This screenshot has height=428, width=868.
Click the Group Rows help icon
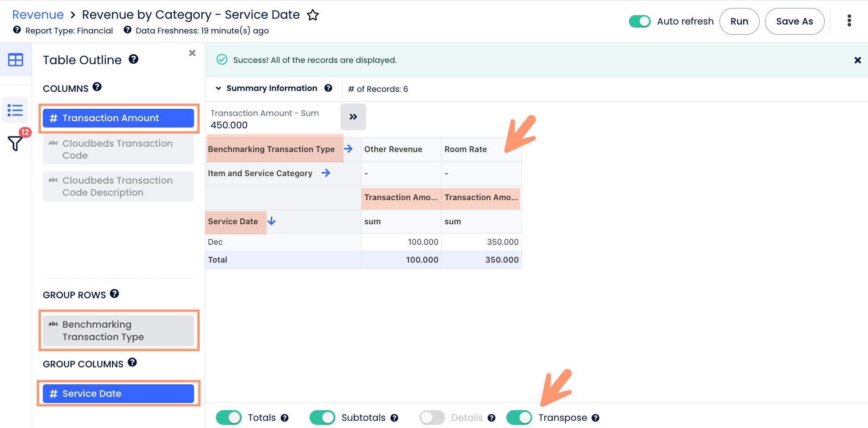point(115,294)
